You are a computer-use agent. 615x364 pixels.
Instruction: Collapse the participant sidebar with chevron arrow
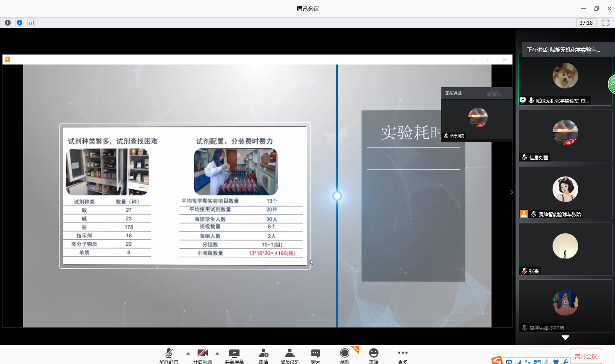(x=512, y=192)
